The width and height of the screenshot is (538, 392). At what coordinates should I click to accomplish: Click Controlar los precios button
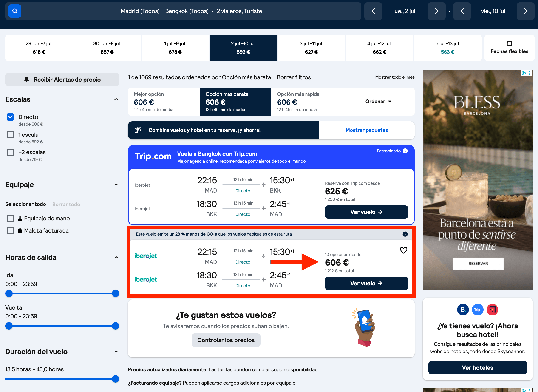pyautogui.click(x=226, y=340)
